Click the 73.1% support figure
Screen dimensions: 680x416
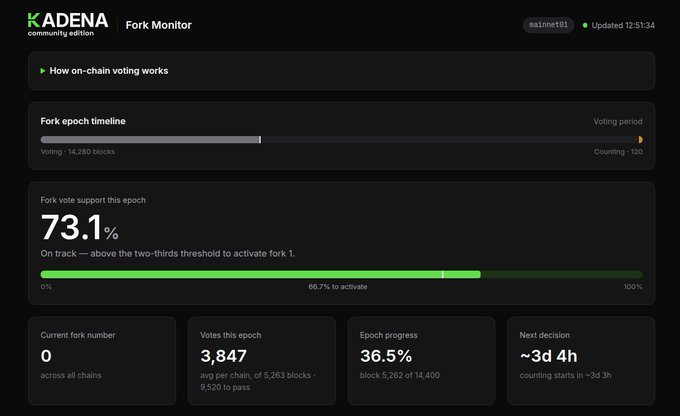pyautogui.click(x=79, y=227)
